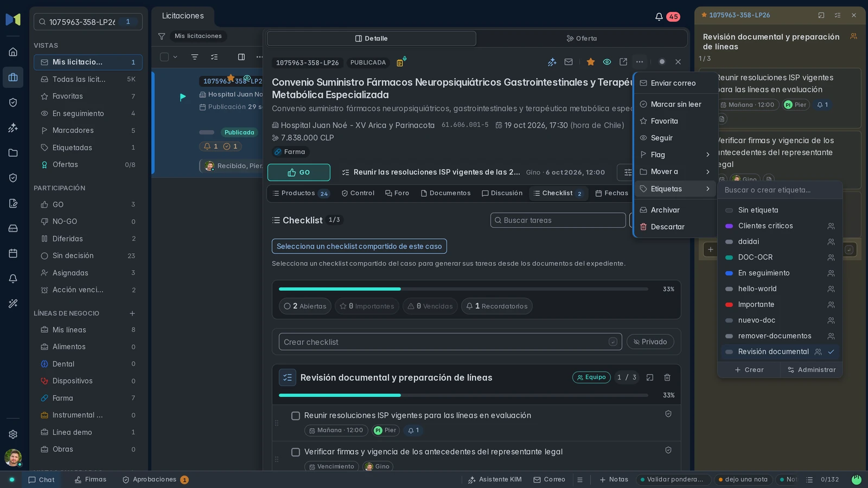
Task: Click the briefcase icon in left rail
Action: pyautogui.click(x=13, y=77)
